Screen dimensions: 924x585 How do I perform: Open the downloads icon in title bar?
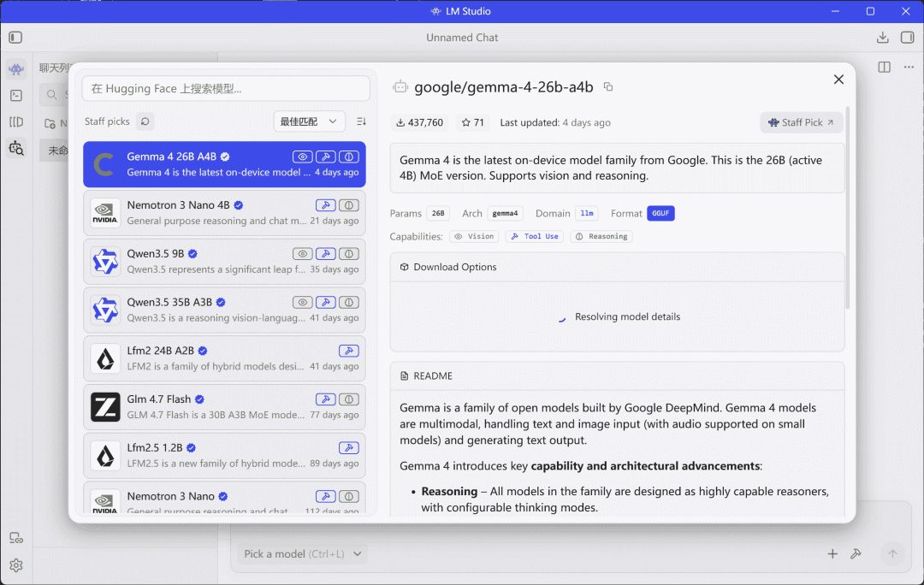click(882, 38)
